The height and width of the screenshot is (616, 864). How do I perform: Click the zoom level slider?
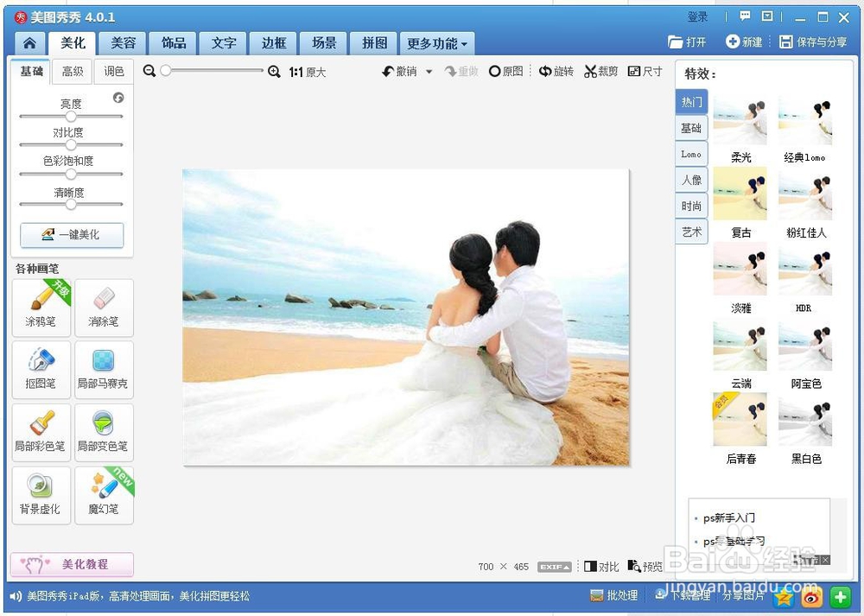click(213, 71)
